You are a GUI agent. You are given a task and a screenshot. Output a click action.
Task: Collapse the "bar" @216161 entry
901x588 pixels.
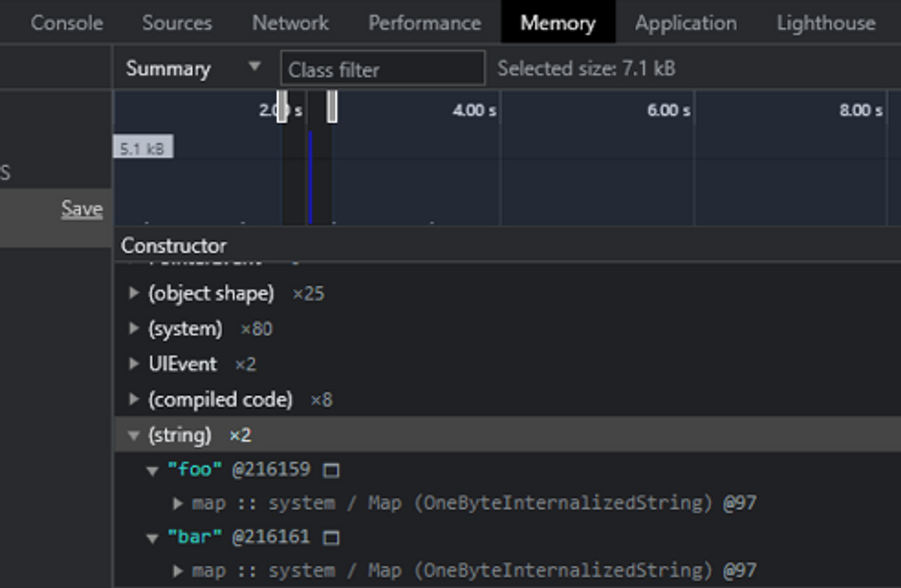(152, 538)
